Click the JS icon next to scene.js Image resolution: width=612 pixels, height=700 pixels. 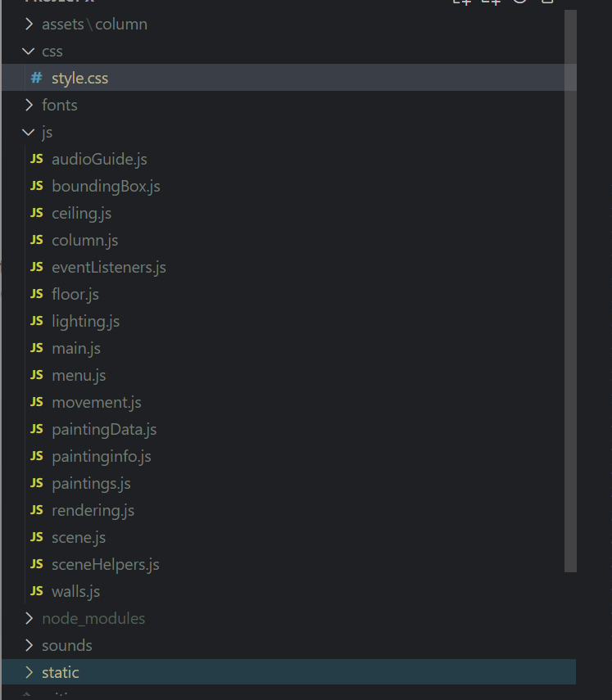click(x=37, y=537)
